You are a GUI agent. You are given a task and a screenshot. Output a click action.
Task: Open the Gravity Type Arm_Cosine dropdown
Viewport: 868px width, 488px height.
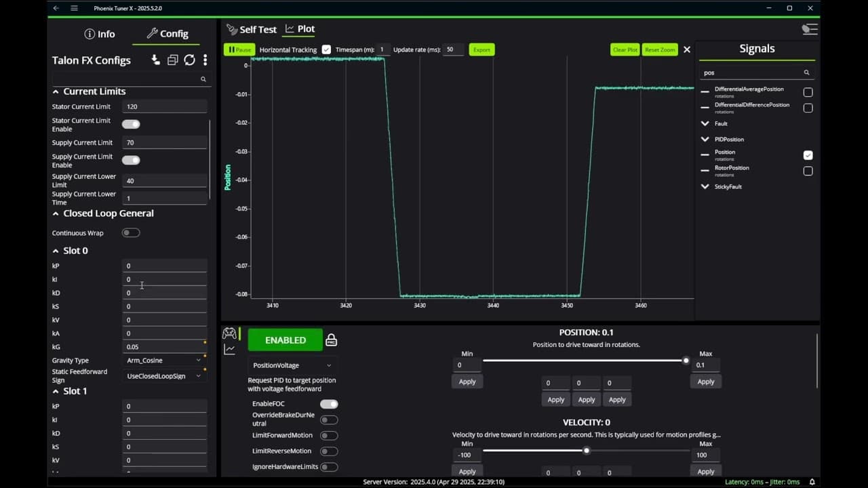coord(164,361)
